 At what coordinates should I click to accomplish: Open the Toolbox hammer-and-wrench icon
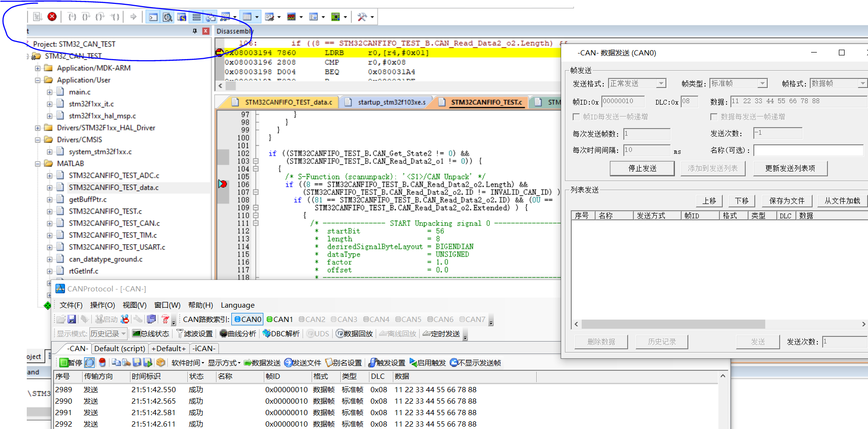[362, 17]
